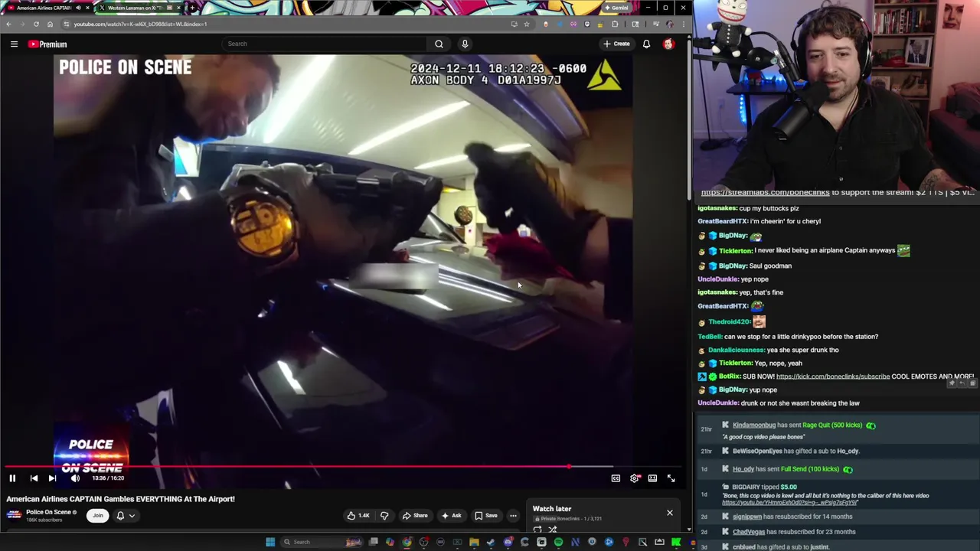Screen dimensions: 980x551
Task: Toggle loop playlist in Watch later
Action: 537,530
